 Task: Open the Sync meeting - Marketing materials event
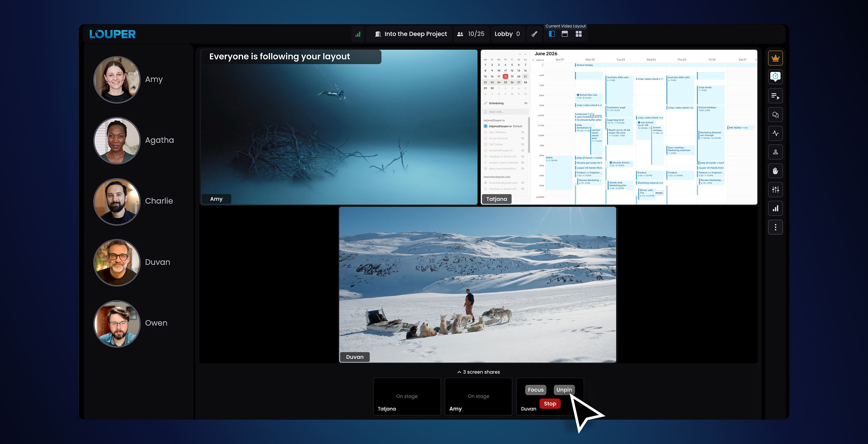[x=680, y=151]
